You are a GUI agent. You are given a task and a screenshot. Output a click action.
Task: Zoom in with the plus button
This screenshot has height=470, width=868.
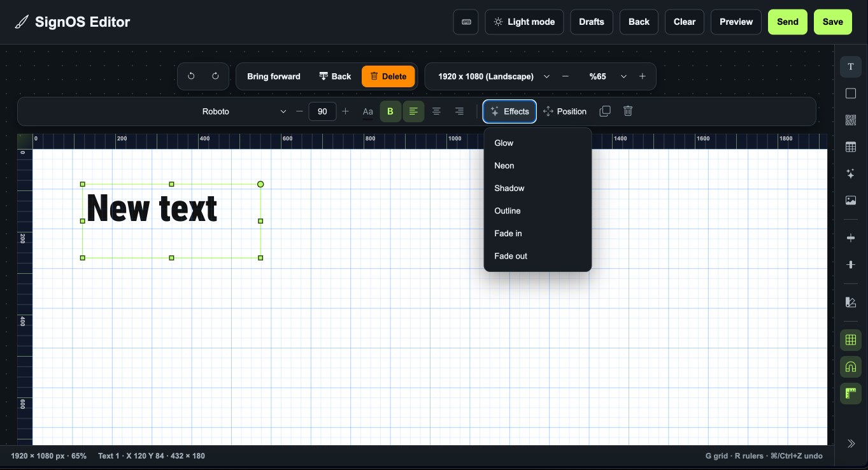pyautogui.click(x=643, y=76)
